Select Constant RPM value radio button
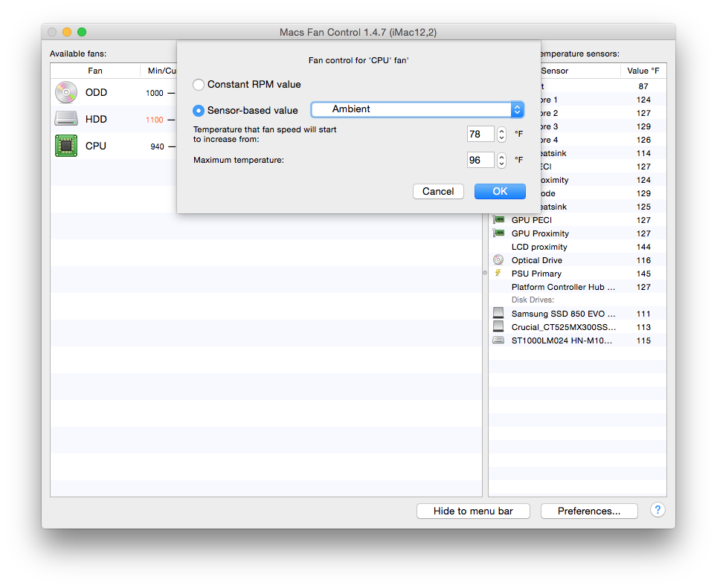Screen dimensions: 717x588 point(199,85)
